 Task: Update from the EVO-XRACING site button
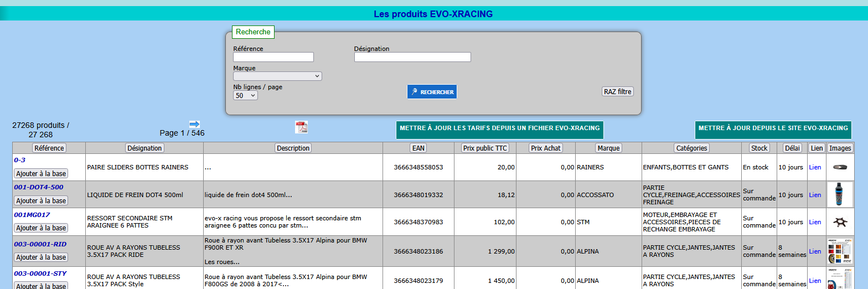[x=773, y=128]
